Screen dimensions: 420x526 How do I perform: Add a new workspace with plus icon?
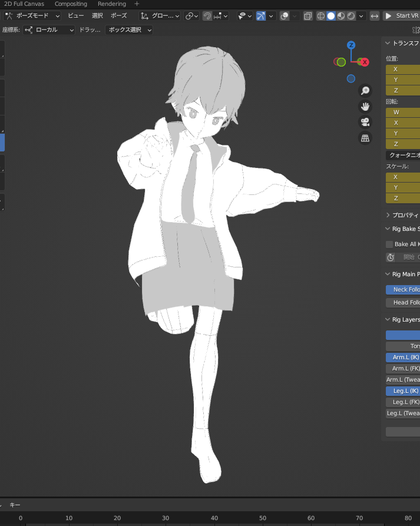pos(137,4)
